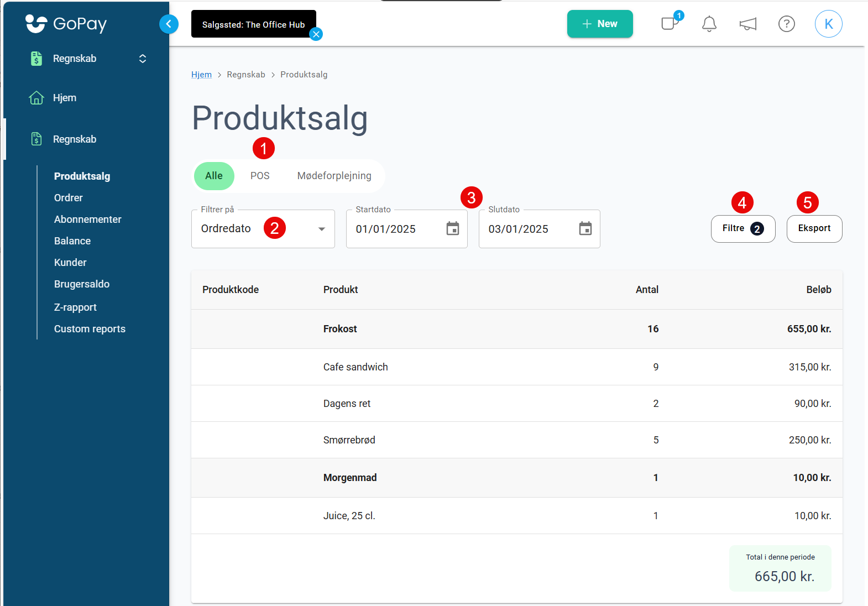Screen dimensions: 868x606
Task: Click the Antal column header
Action: pyautogui.click(x=647, y=290)
